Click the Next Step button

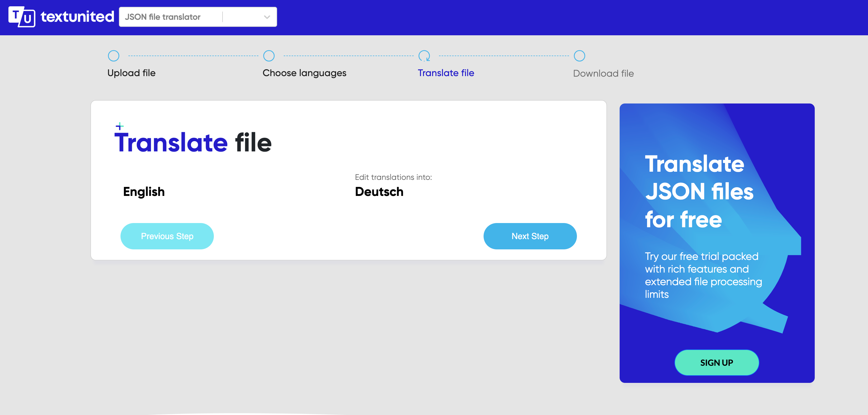530,236
